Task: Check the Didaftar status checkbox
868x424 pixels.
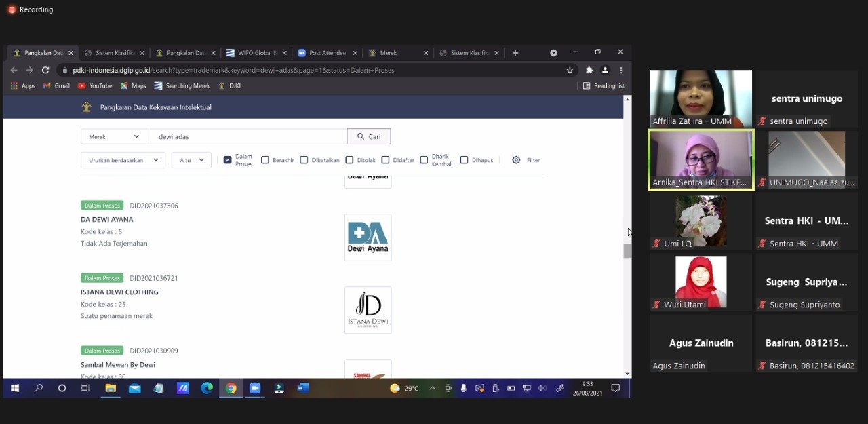Action: pyautogui.click(x=385, y=160)
